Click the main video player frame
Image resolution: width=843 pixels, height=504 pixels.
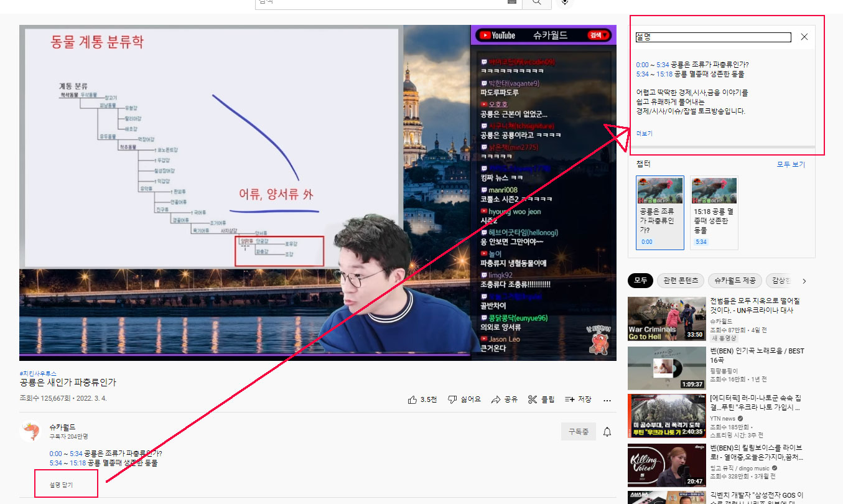coord(317,193)
